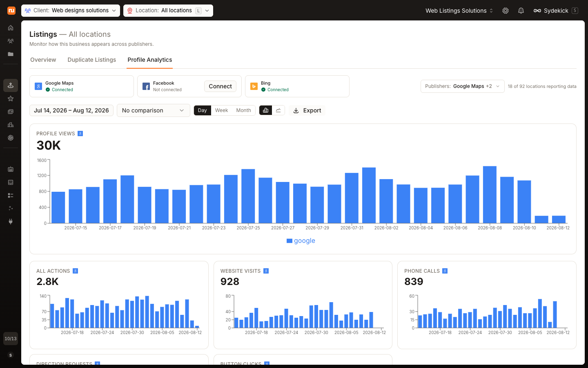Open the reviews star icon in sidebar
Screen dimensions: 588x368
[x=11, y=99]
